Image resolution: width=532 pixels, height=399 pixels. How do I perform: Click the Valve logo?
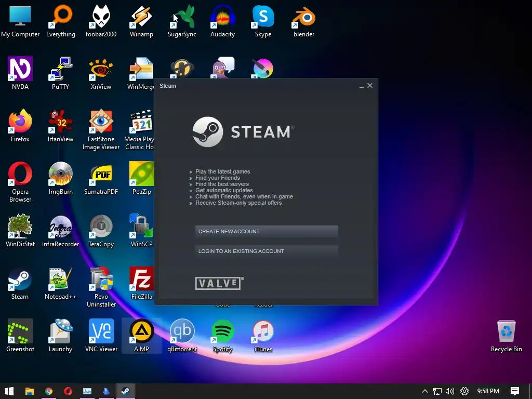(219, 283)
